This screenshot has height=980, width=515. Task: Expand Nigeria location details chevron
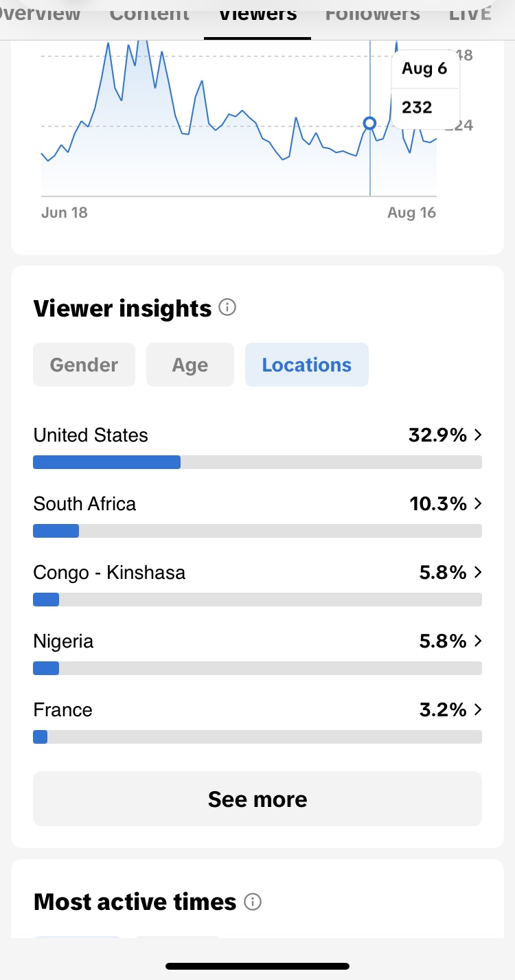(478, 641)
